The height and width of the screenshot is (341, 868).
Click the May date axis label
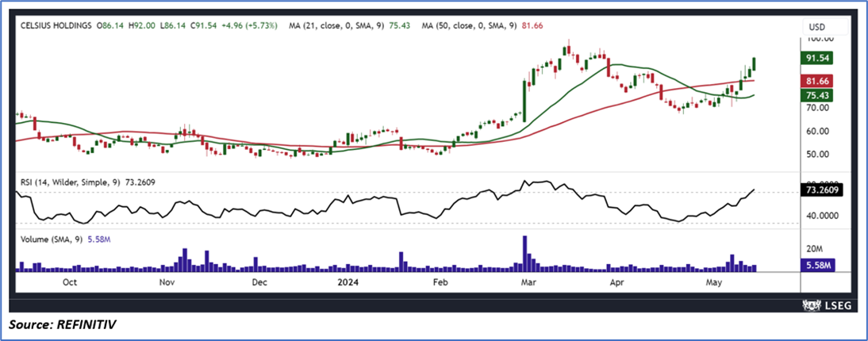pyautogui.click(x=715, y=282)
